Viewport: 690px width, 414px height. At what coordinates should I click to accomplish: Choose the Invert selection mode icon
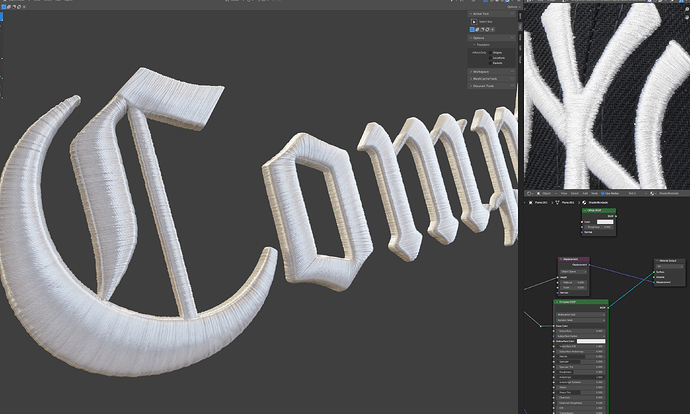pyautogui.click(x=487, y=29)
